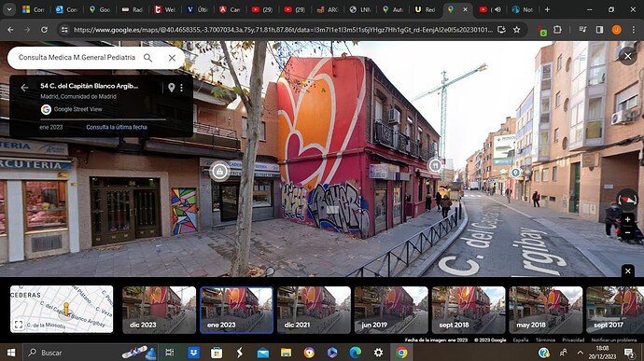This screenshot has height=361, width=644.
Task: Open the three-dot menu in address panel
Action: coord(181,87)
